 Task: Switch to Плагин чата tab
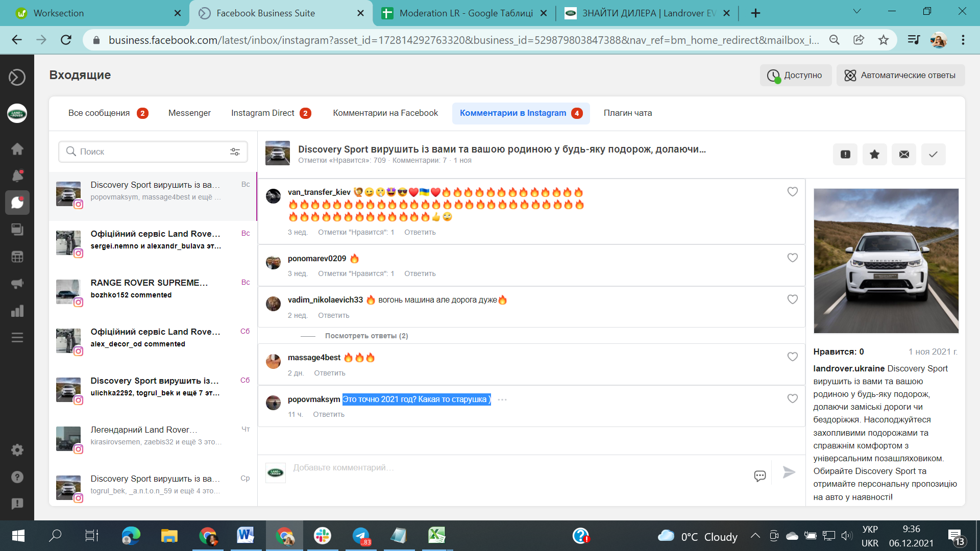coord(628,113)
